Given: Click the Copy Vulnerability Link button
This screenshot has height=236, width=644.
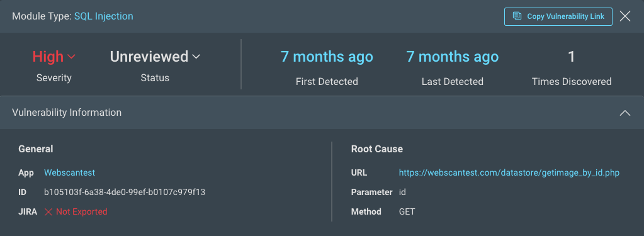Looking at the screenshot, I should click(558, 16).
